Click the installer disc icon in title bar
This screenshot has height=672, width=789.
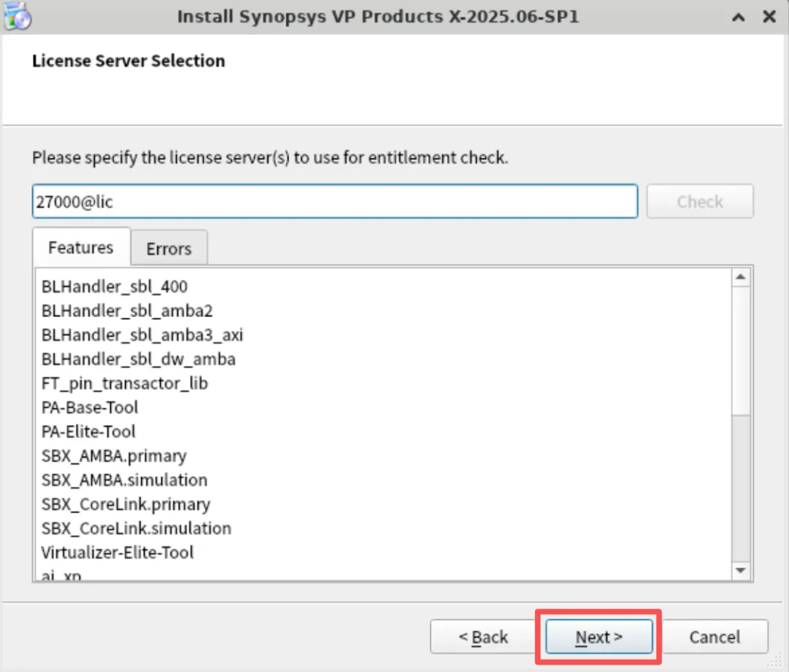(17, 15)
